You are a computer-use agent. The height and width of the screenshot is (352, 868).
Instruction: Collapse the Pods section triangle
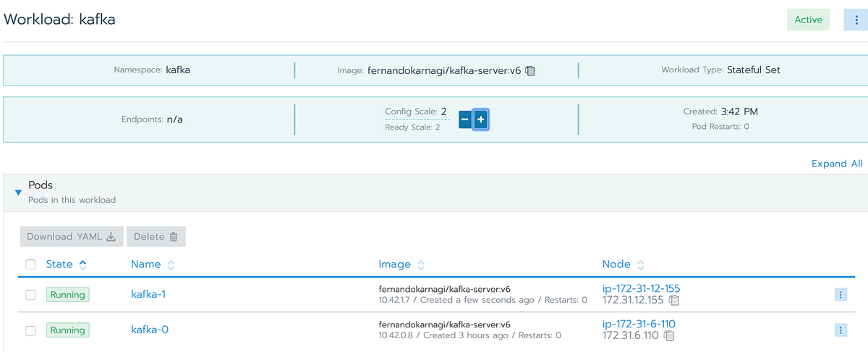point(18,192)
